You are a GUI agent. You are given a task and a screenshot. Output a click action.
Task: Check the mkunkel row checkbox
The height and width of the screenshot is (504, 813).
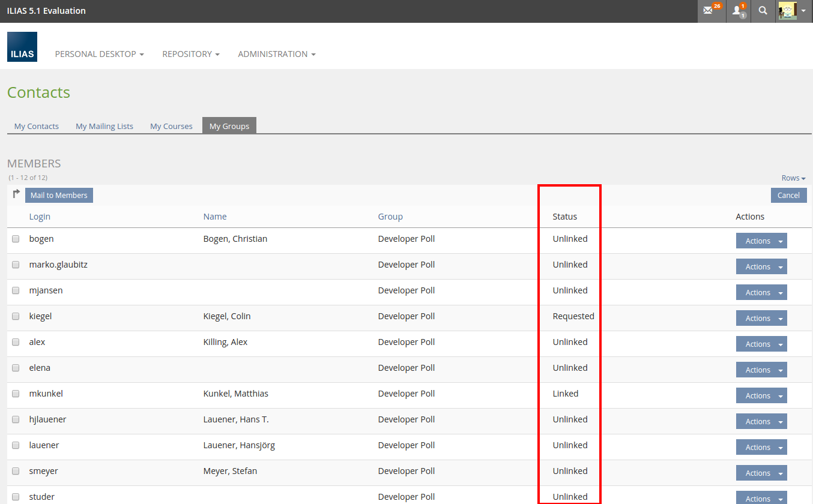coord(16,394)
